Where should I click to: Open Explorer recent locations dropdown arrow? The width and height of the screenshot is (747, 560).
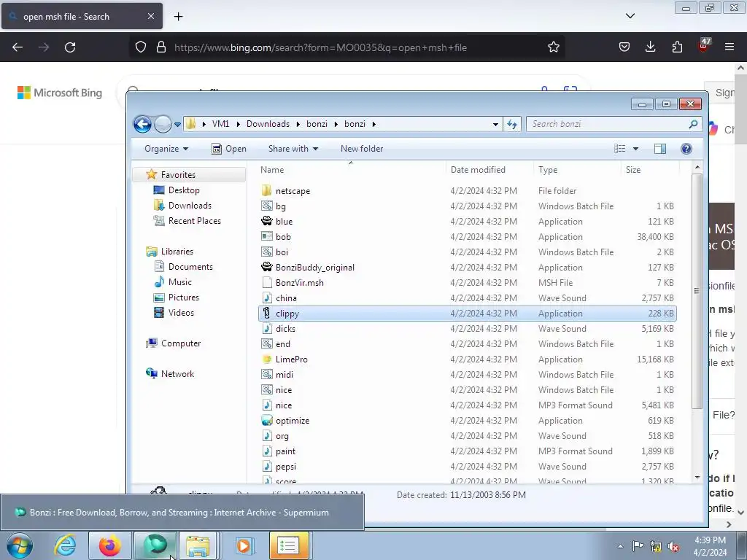pos(177,125)
